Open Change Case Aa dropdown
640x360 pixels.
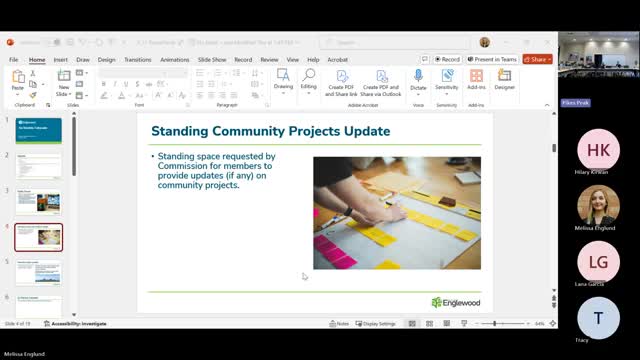pyautogui.click(x=140, y=96)
